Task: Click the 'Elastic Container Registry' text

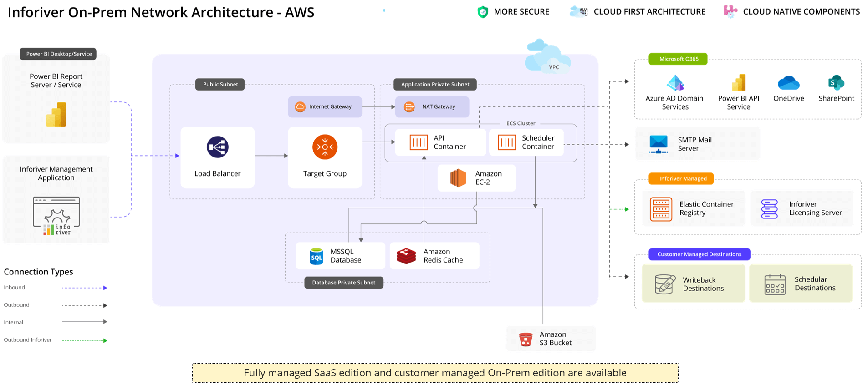Action: click(x=706, y=208)
